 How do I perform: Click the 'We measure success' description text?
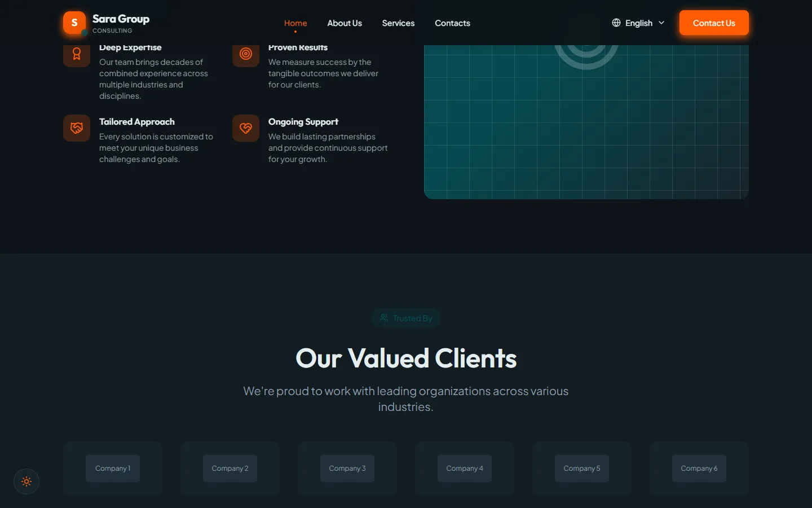pyautogui.click(x=324, y=73)
